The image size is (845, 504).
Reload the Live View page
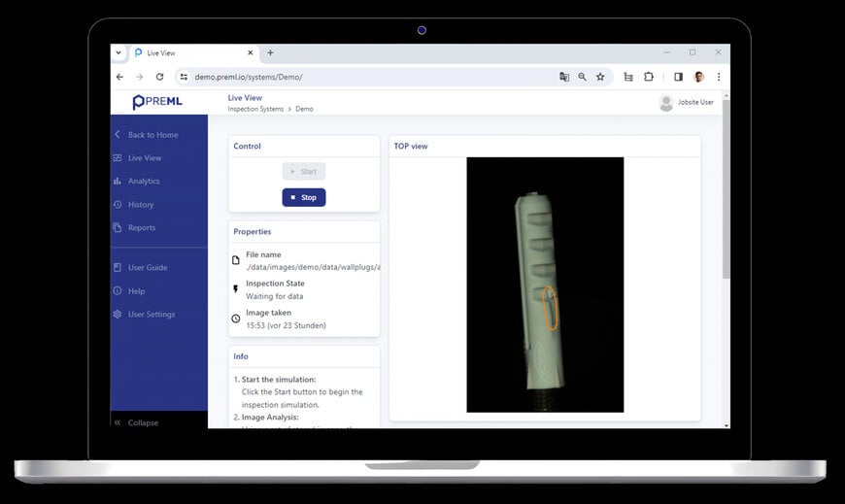[x=159, y=77]
